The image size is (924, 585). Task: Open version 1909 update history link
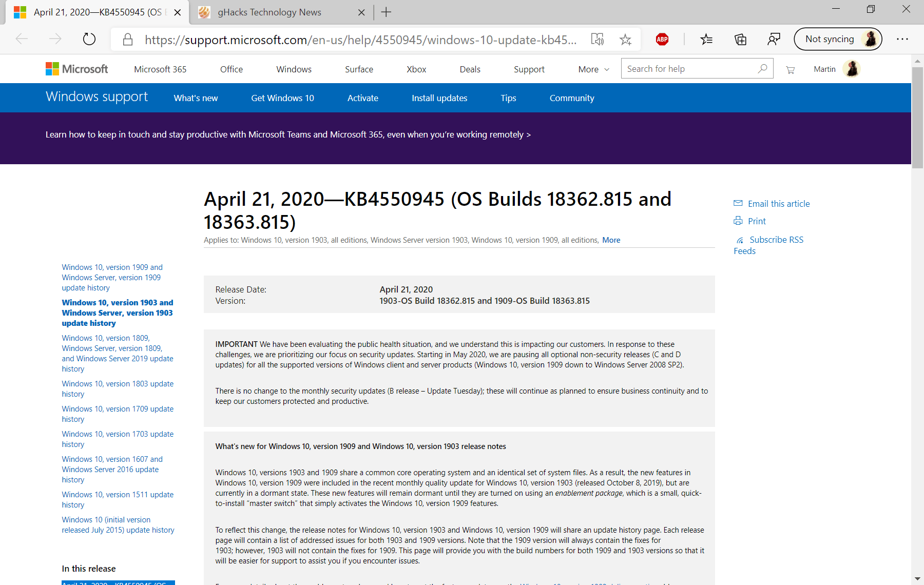pos(112,278)
